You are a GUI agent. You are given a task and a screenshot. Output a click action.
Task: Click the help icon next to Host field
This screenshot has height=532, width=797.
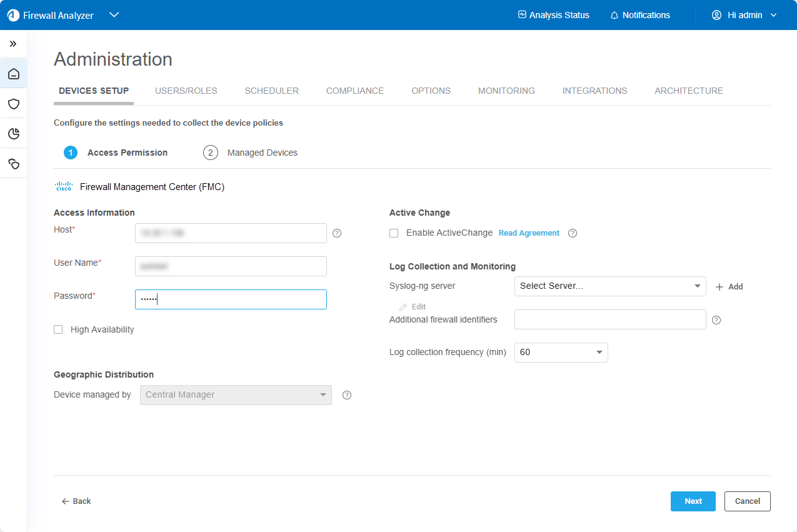coord(337,233)
